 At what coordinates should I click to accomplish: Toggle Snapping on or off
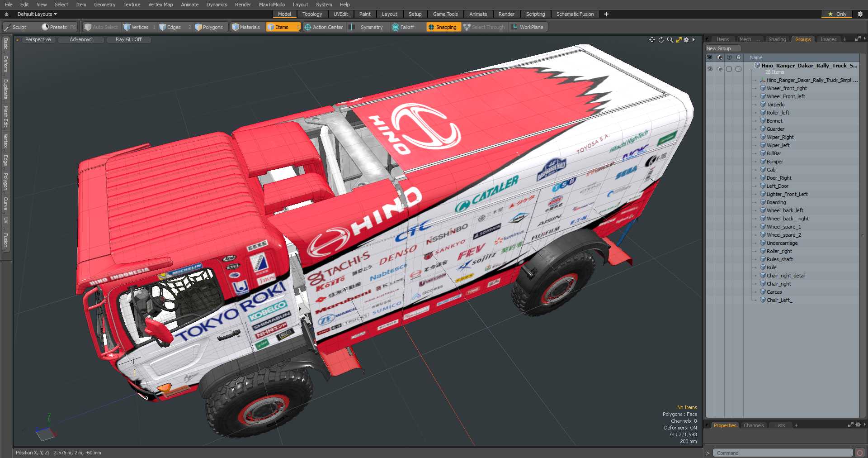(x=443, y=27)
